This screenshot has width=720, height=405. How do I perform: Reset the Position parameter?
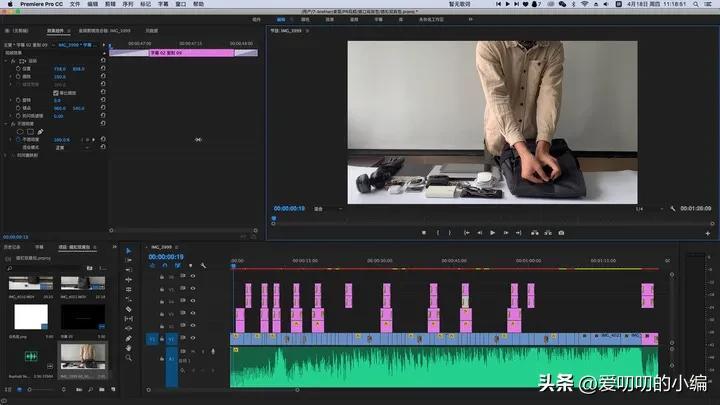[103, 68]
